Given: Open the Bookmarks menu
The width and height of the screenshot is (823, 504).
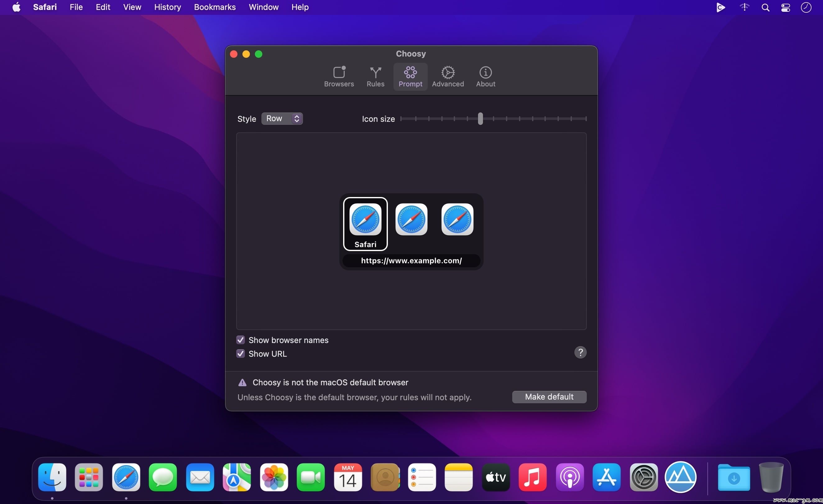Looking at the screenshot, I should point(215,7).
